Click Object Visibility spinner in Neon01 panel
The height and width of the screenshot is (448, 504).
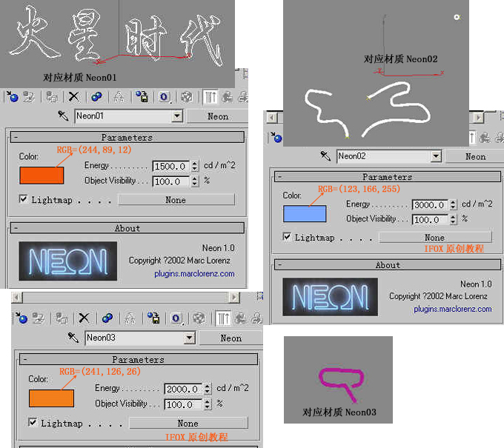[194, 181]
